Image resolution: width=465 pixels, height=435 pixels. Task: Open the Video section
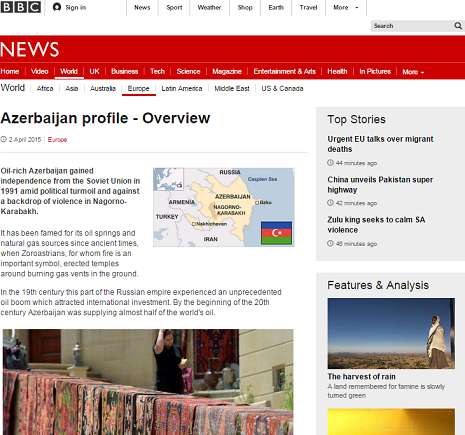tap(39, 71)
